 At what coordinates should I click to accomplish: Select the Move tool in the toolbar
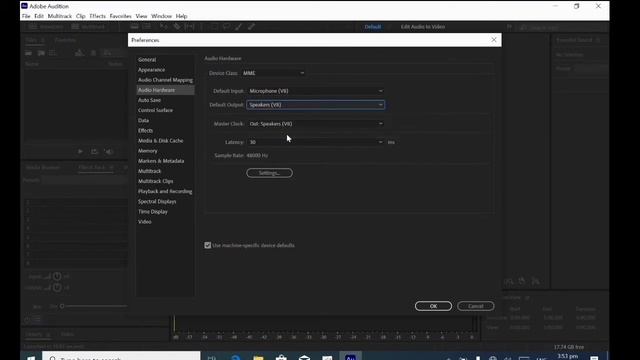pyautogui.click(x=163, y=27)
